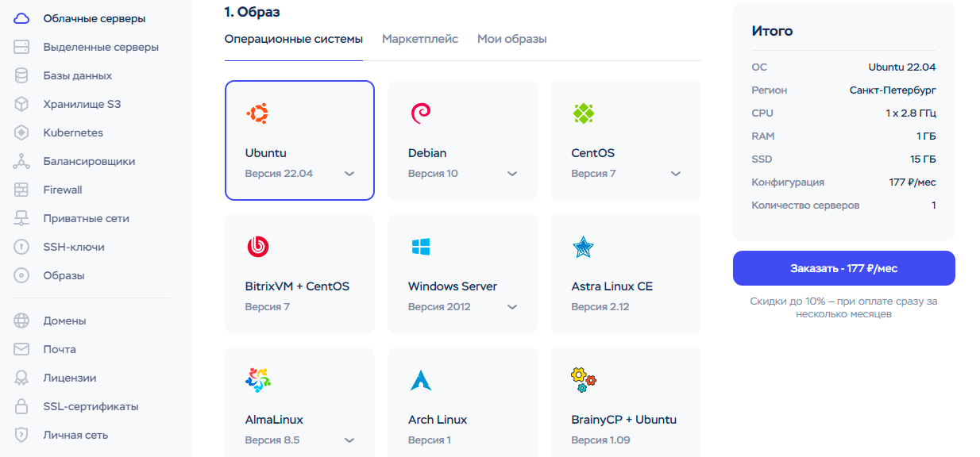Click the 177 ₽/мес configuration price
Image resolution: width=980 pixels, height=457 pixels.
912,182
